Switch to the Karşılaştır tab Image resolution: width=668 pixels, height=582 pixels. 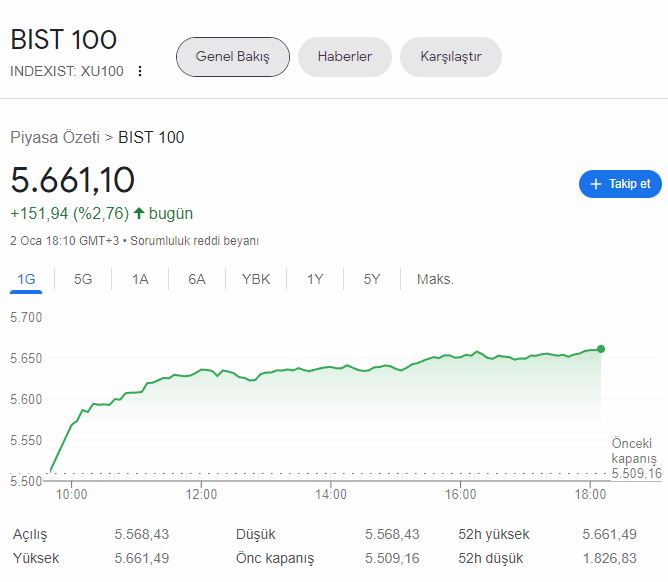pyautogui.click(x=450, y=57)
